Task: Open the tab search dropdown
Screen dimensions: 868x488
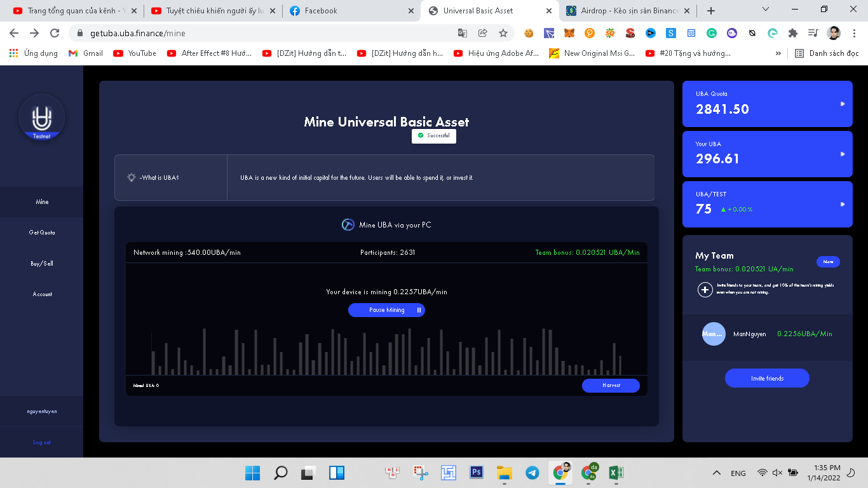Action: [x=766, y=10]
